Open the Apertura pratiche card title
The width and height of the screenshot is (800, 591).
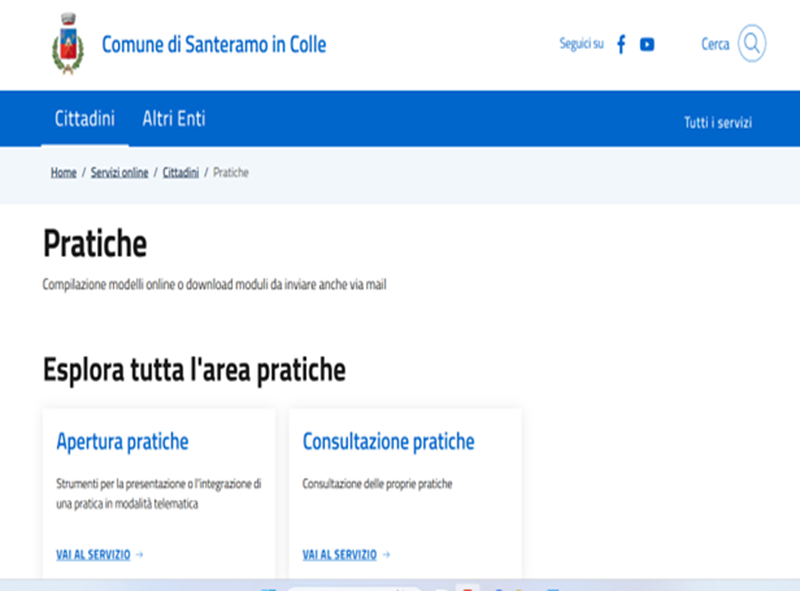tap(122, 442)
